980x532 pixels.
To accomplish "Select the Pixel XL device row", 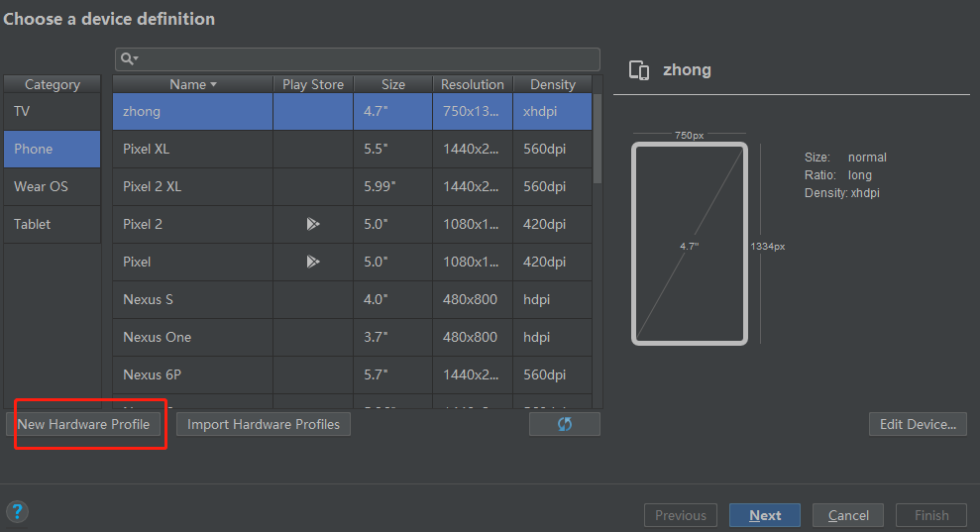I will [353, 149].
